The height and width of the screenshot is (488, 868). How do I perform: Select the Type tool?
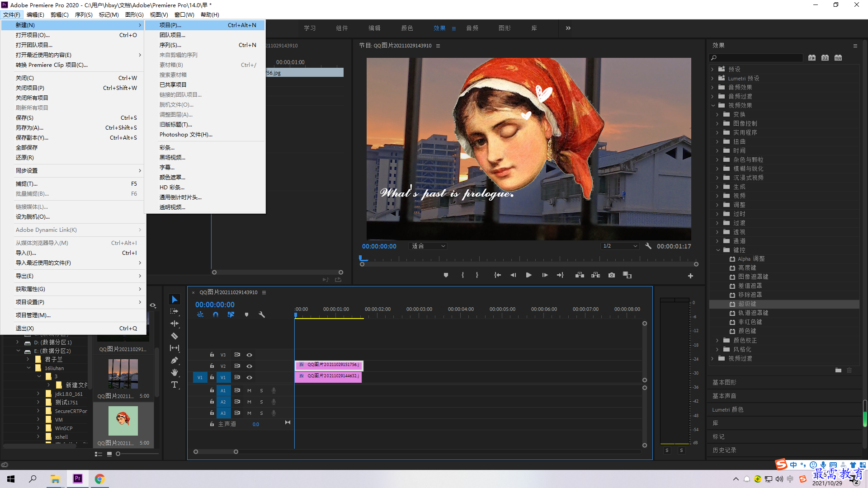point(175,385)
